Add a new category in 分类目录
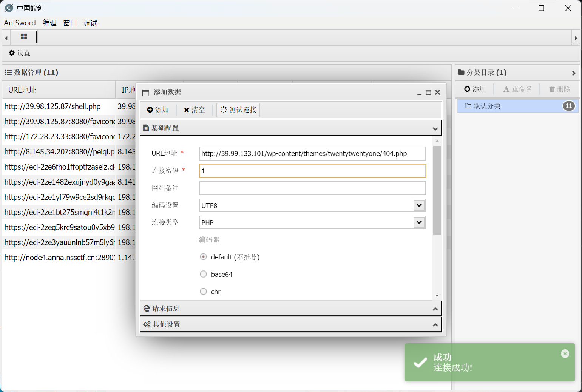The image size is (582, 392). coord(475,89)
